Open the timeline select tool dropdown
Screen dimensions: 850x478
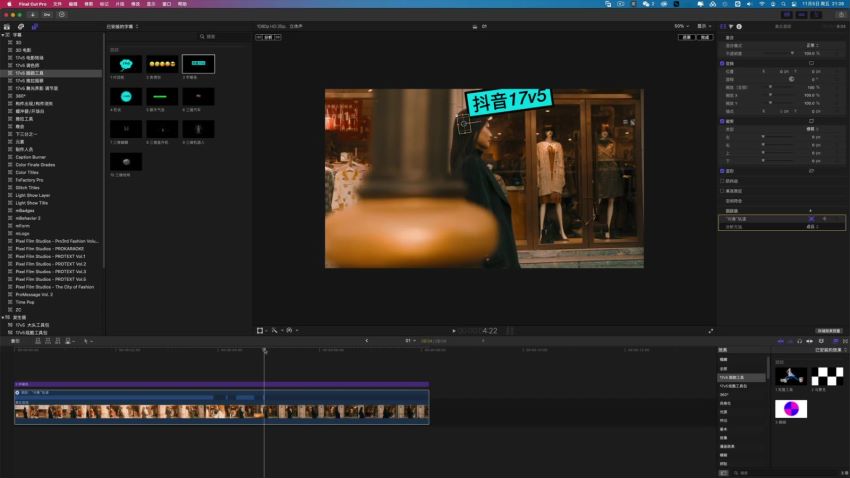[x=87, y=341]
